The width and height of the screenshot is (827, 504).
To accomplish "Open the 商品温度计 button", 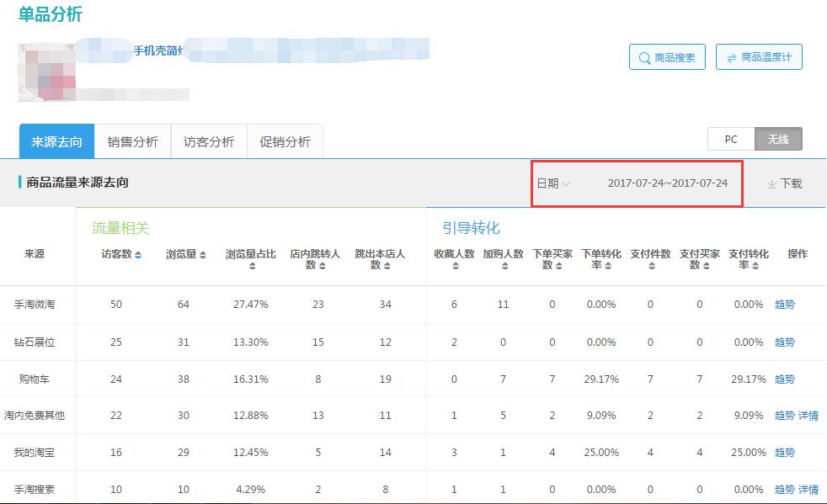I will tap(759, 57).
